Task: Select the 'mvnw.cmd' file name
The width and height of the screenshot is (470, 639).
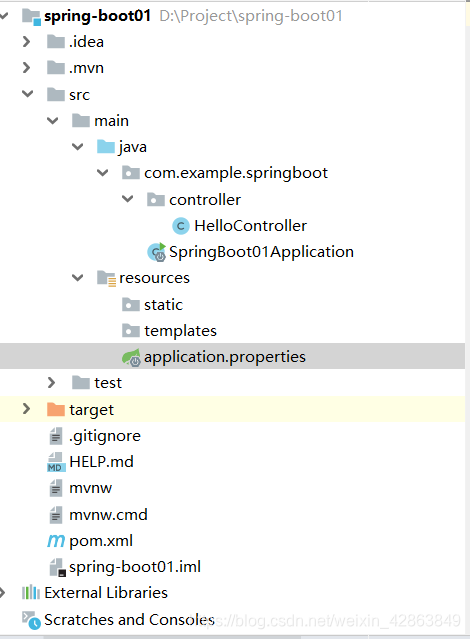Action: tap(108, 515)
